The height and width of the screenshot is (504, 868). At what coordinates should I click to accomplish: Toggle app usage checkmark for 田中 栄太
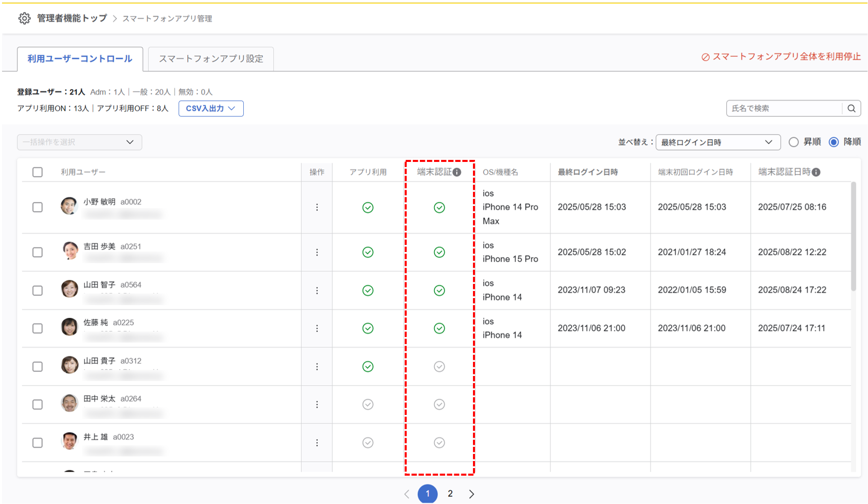[x=368, y=404]
